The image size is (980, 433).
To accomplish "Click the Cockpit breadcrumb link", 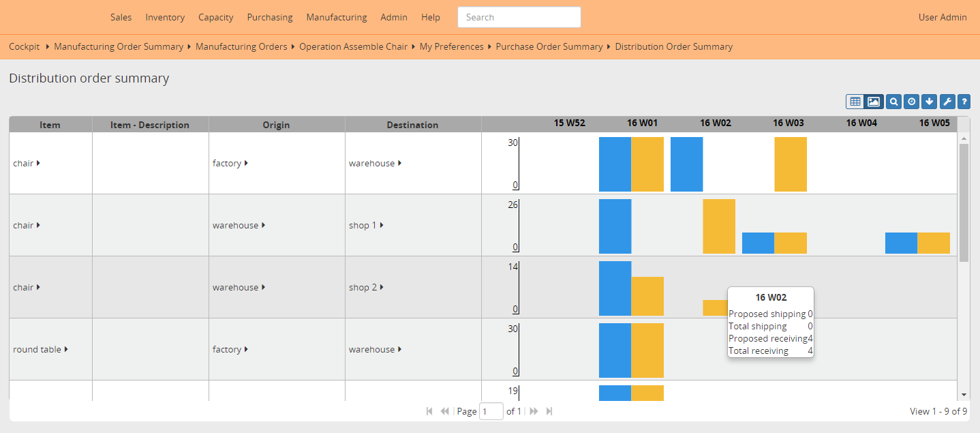I will (x=24, y=46).
